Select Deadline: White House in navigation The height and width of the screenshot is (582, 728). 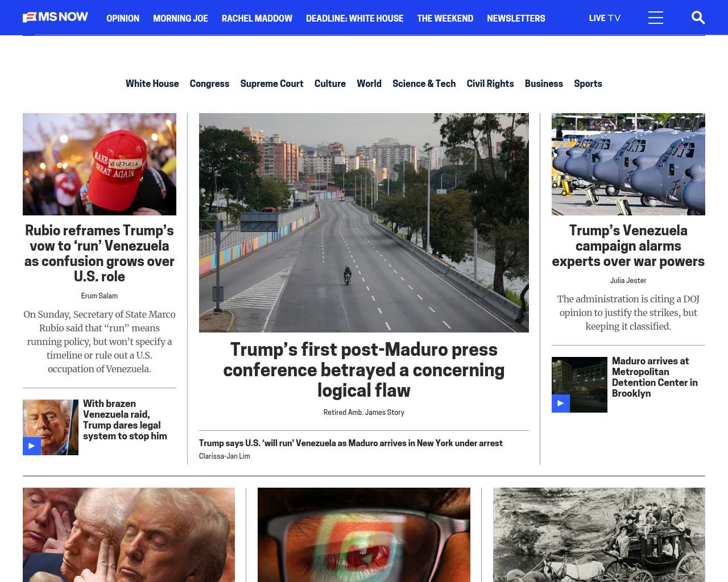pyautogui.click(x=354, y=18)
